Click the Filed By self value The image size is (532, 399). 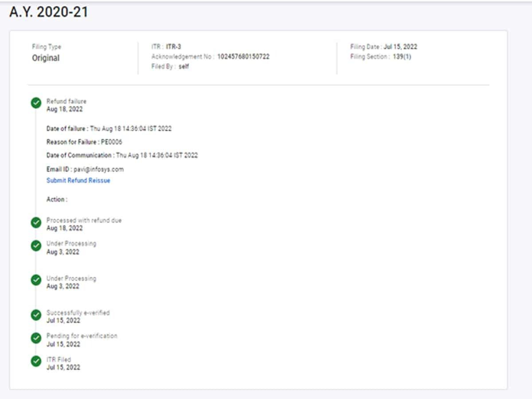pos(184,66)
